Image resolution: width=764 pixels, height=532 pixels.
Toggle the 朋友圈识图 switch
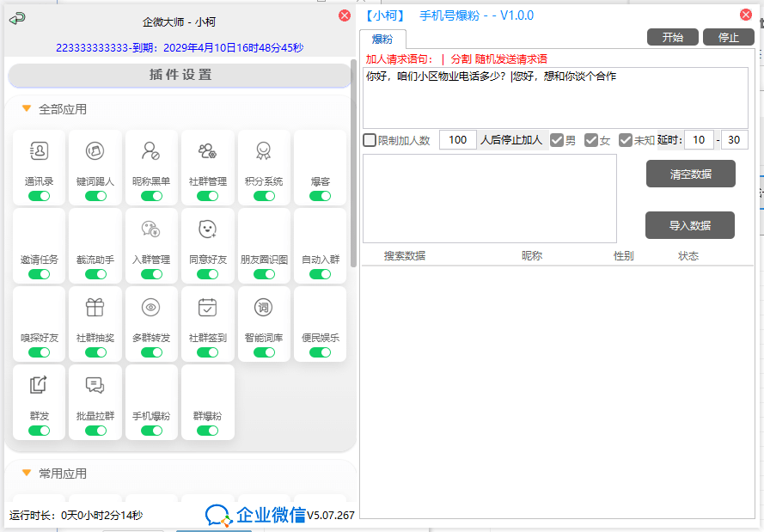click(264, 274)
